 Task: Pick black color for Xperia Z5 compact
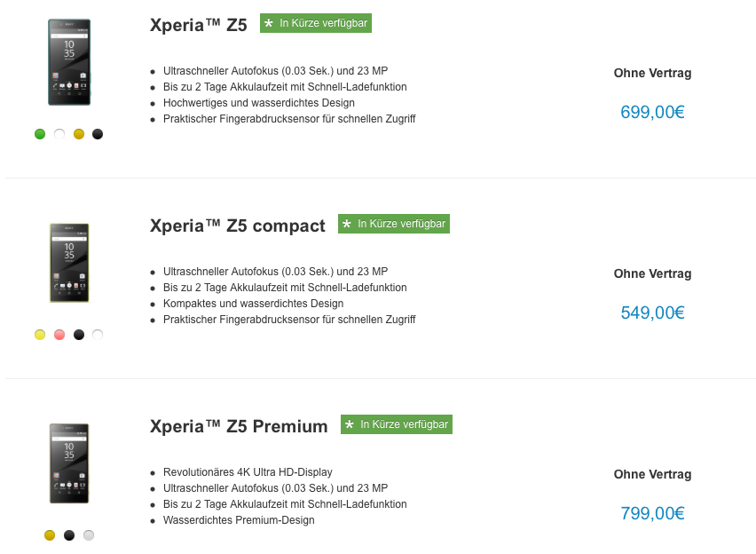point(79,335)
